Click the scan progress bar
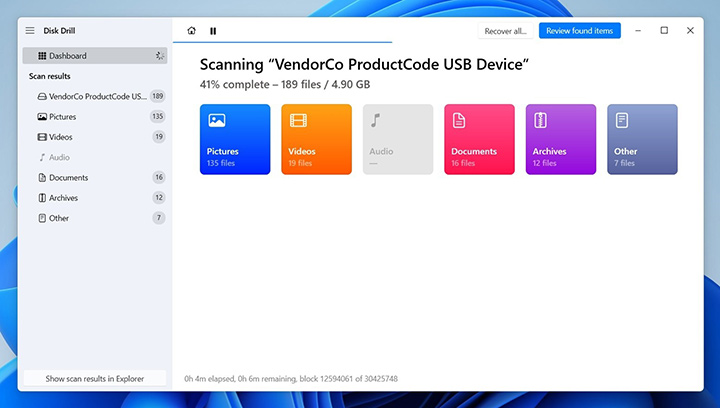 282,42
